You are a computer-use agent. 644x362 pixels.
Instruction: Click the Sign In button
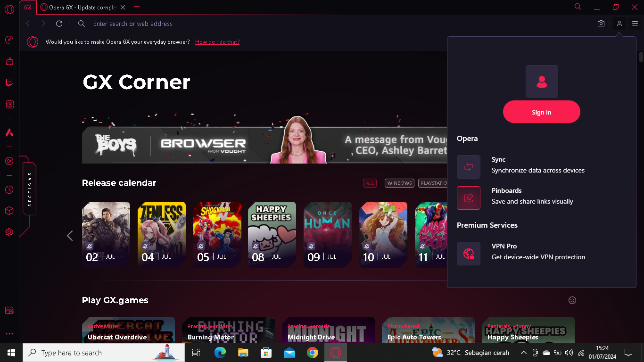[x=542, y=112]
